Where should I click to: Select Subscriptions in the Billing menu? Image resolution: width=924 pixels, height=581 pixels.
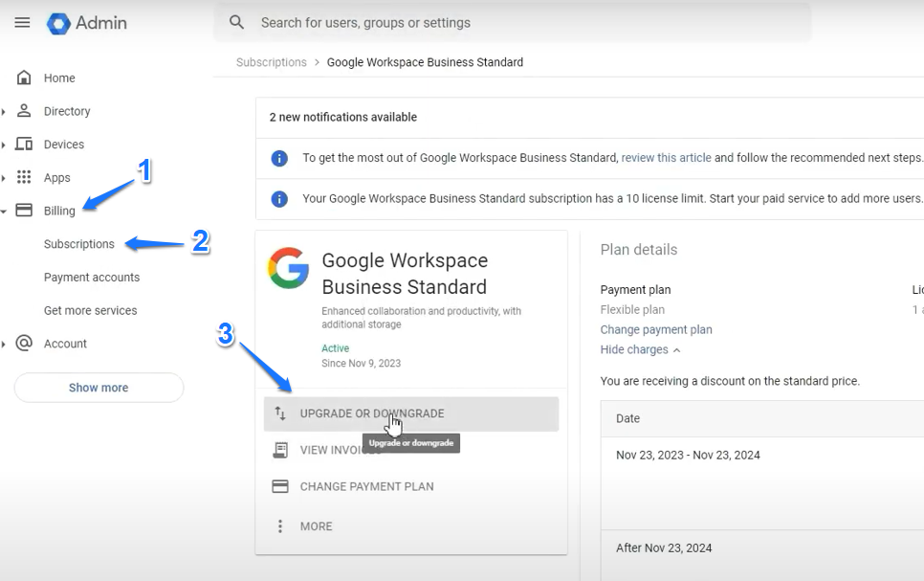point(78,244)
